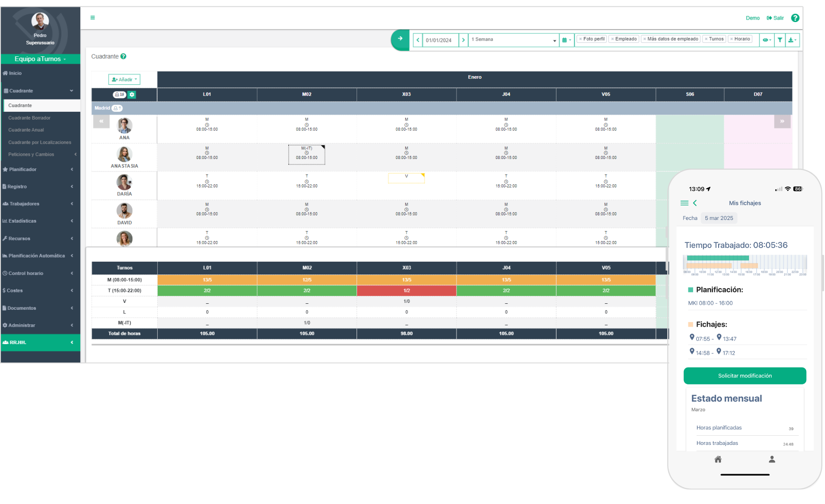Tap the back chevron in Mis fichajes

coord(695,203)
